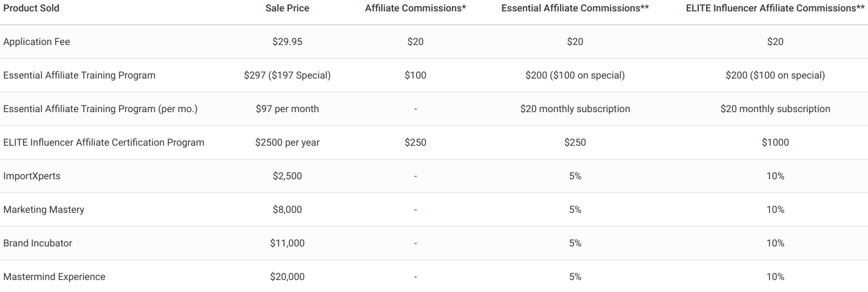
Task: Click the Marketing Mastery row label
Action: point(44,210)
